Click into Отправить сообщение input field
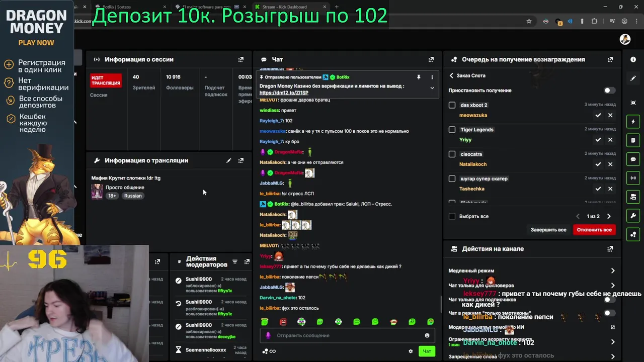The height and width of the screenshot is (362, 644). click(x=347, y=335)
